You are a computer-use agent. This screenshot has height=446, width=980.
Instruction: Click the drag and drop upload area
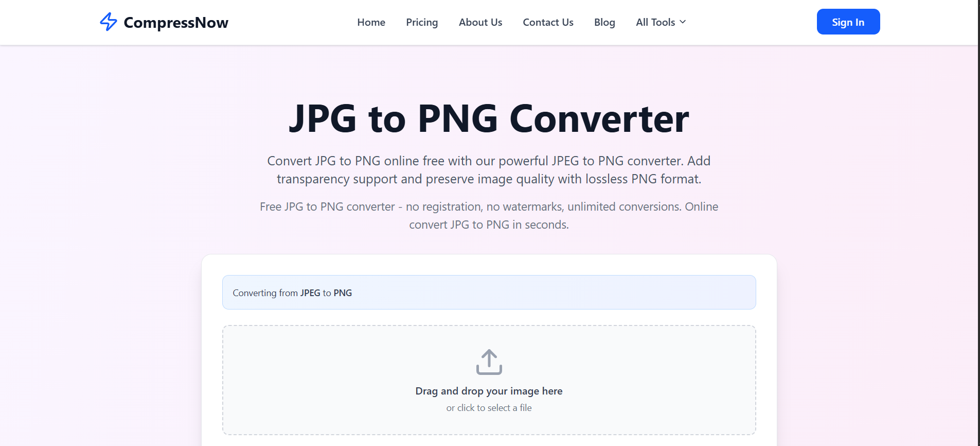488,380
